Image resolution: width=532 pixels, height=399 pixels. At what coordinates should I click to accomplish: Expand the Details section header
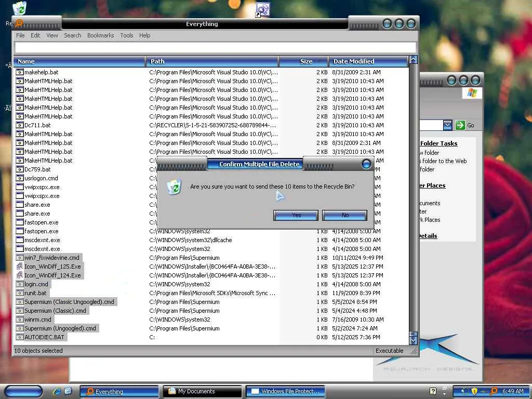(x=428, y=236)
